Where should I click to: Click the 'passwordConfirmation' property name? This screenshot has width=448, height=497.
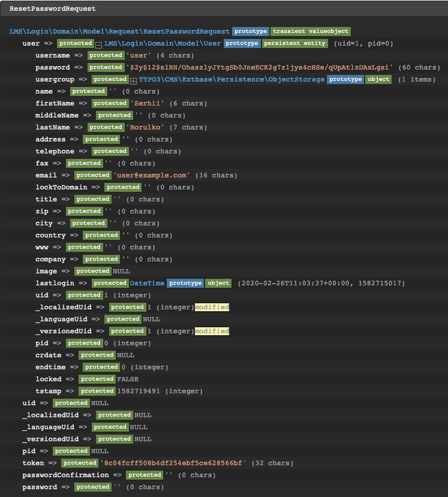(x=65, y=475)
